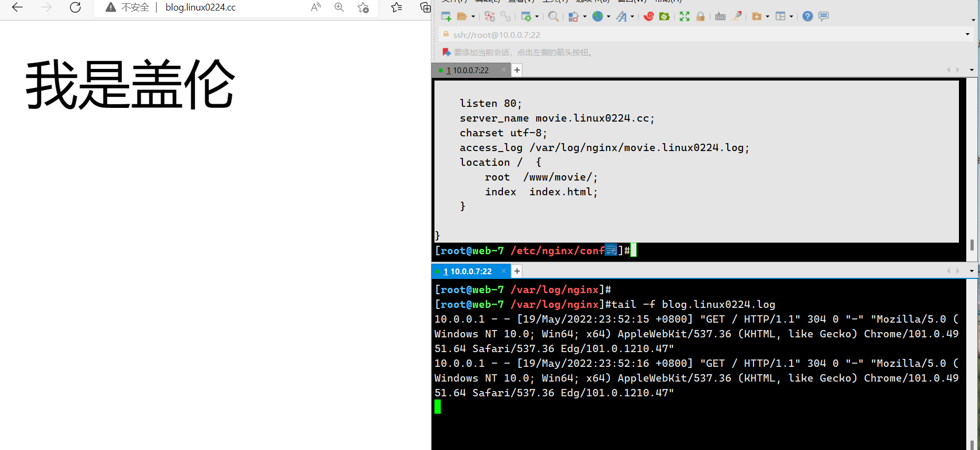This screenshot has width=980, height=450.
Task: Click the not-secure warning triangle icon
Action: click(111, 7)
